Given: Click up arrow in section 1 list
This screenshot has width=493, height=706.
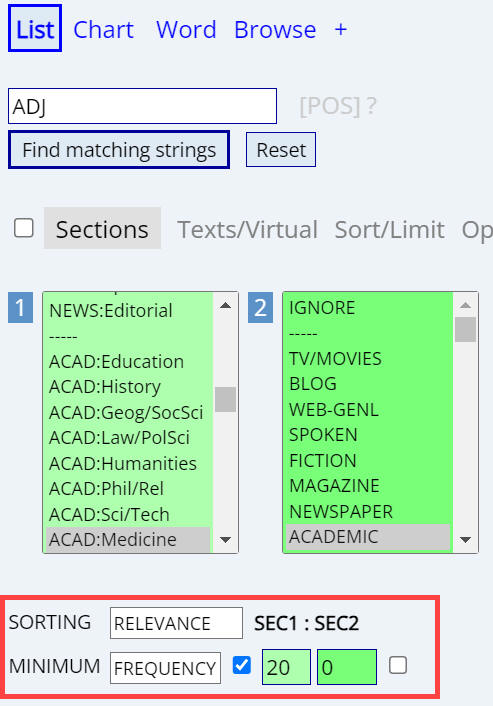Looking at the screenshot, I should coord(225,306).
